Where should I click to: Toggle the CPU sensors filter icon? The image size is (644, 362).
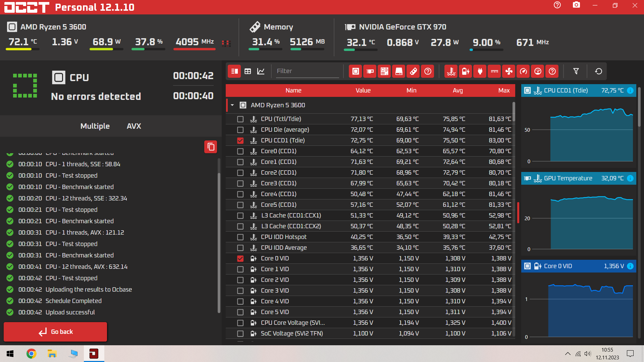[356, 71]
